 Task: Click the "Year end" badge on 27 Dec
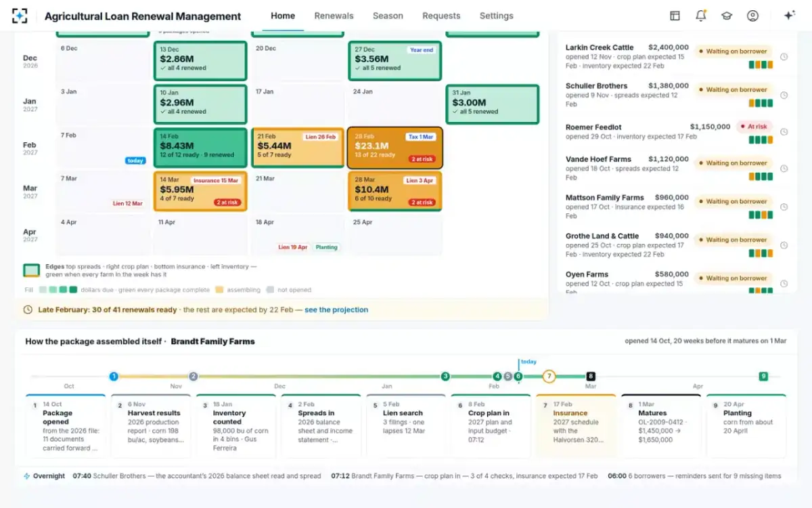(422, 50)
